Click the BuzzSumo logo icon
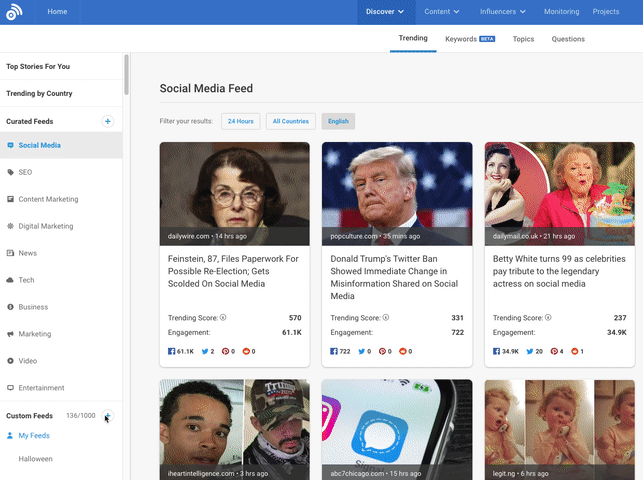Screen dimensions: 643x480 (x=15, y=13)
